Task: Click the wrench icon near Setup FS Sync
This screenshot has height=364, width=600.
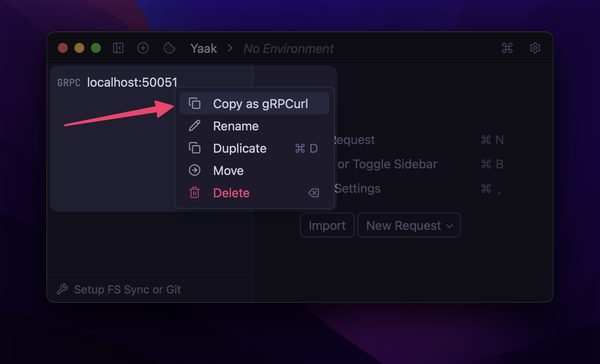Action: (x=62, y=289)
